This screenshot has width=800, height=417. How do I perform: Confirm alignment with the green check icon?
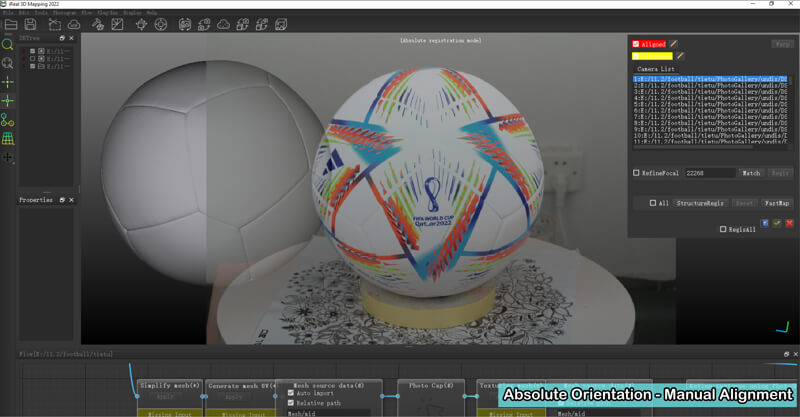(777, 223)
